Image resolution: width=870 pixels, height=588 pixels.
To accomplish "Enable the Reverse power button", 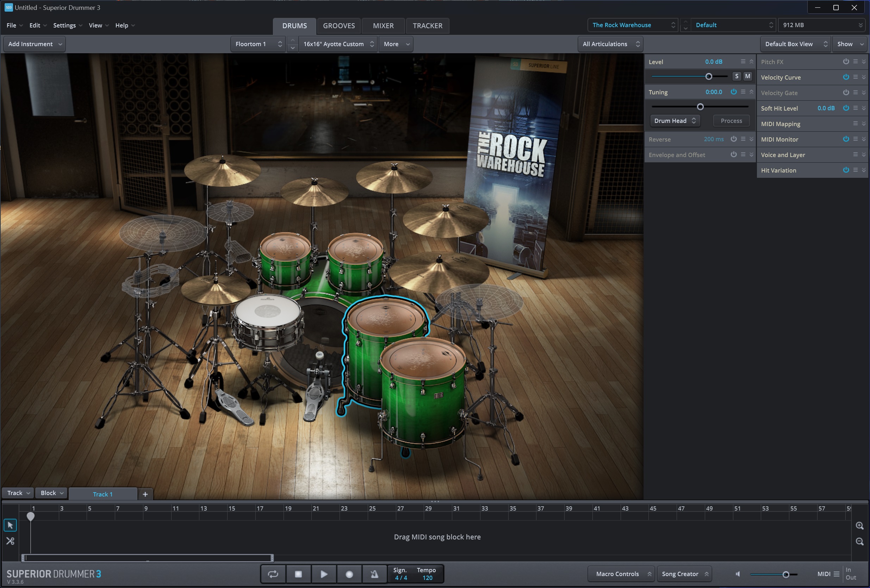I will 734,139.
